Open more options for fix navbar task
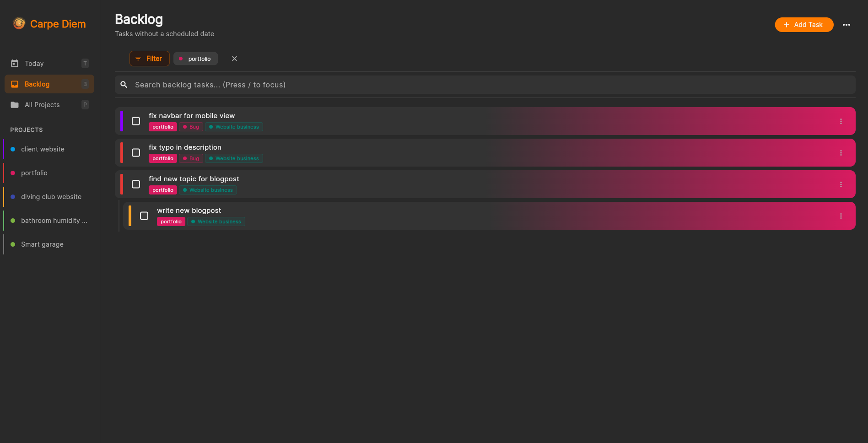 point(841,121)
